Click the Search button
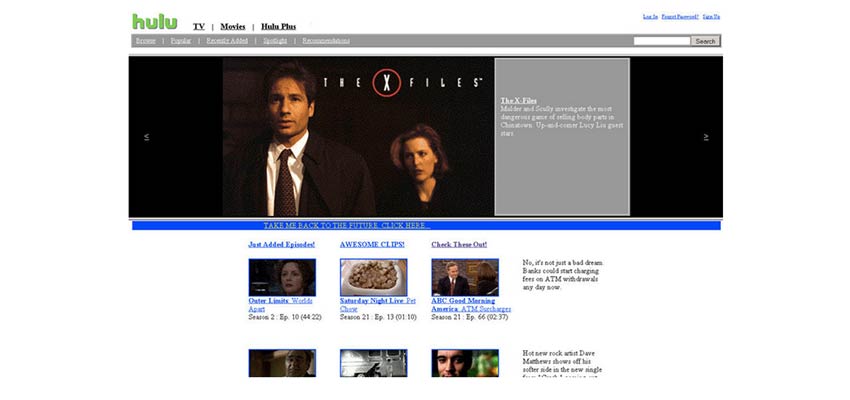Image resolution: width=850 pixels, height=400 pixels. point(705,41)
